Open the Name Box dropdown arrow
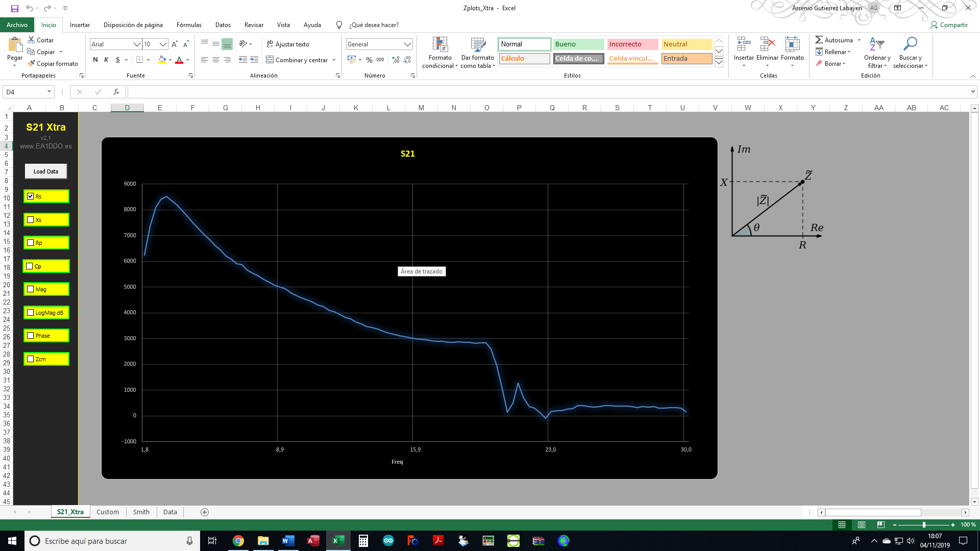 tap(49, 92)
